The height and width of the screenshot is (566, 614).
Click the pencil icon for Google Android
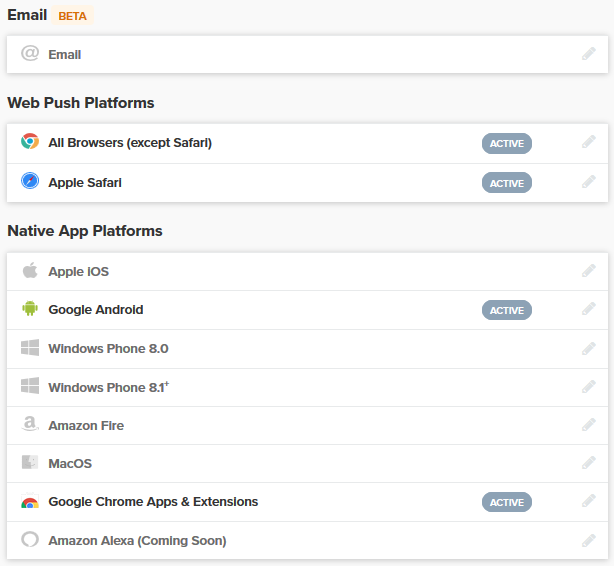click(x=589, y=310)
